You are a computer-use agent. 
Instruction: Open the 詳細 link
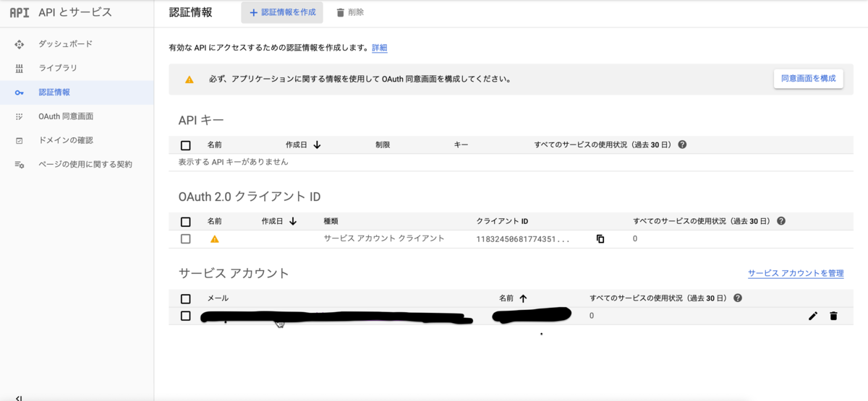[x=380, y=48]
